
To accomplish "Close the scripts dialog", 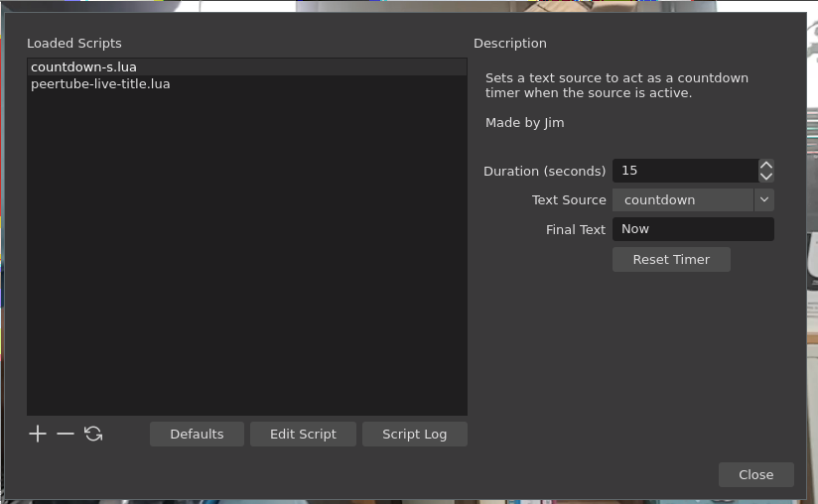I will (755, 474).
